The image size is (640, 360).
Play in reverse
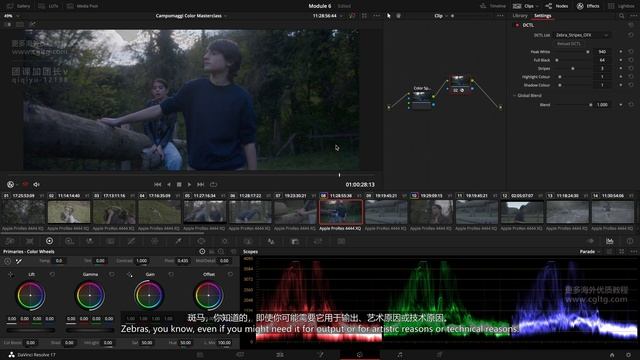click(169, 184)
